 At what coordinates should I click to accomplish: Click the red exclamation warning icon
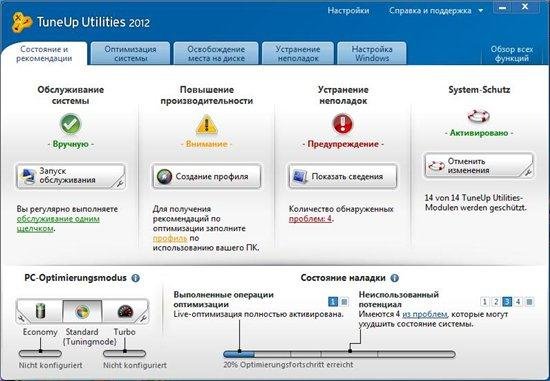(343, 123)
